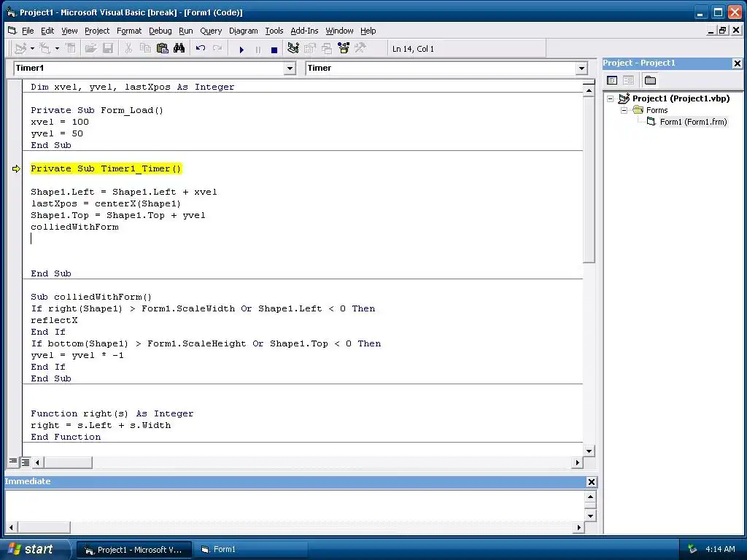Click the Menu Editor toolbar icon
Image resolution: width=747 pixels, height=560 pixels.
click(x=71, y=49)
